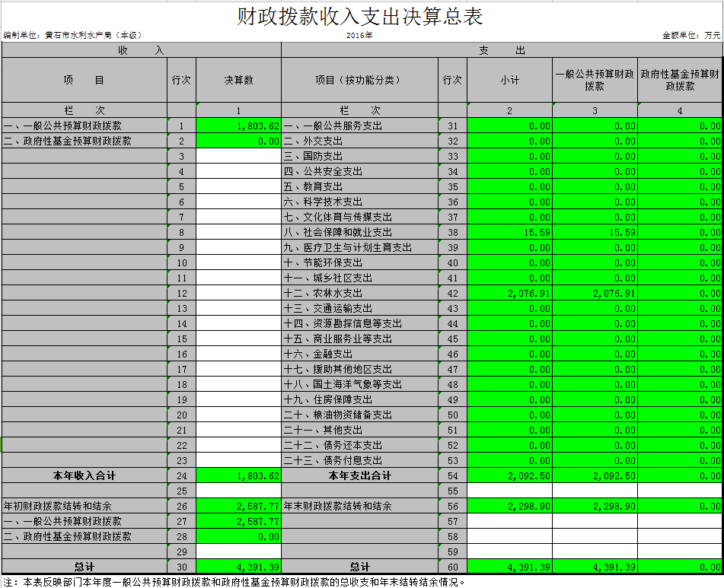Viewport: 724px width, 588px height.
Task: Click the 六、科学技术支出 cell
Action: [x=359, y=202]
